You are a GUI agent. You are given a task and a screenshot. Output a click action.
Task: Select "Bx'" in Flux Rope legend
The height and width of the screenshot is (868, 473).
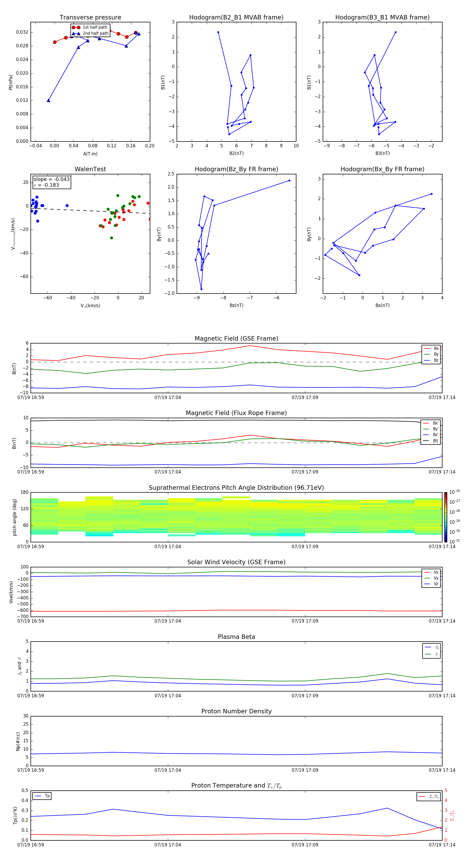(431, 423)
